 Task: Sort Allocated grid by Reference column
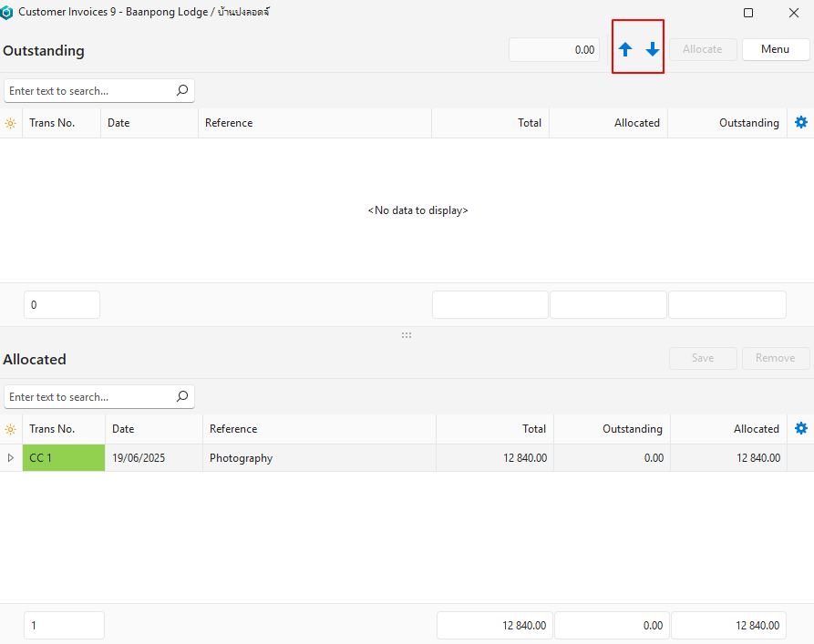[x=319, y=429]
